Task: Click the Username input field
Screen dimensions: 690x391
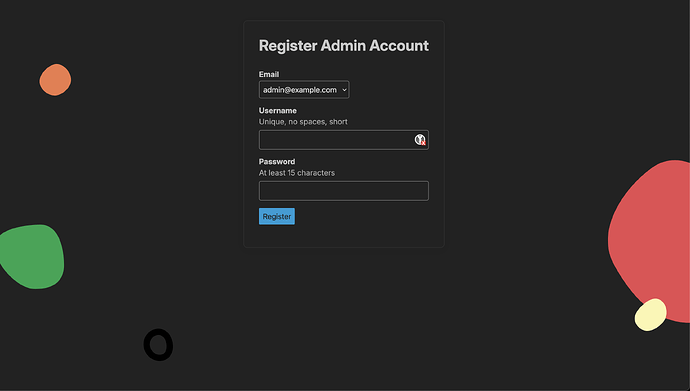Action: pos(344,140)
